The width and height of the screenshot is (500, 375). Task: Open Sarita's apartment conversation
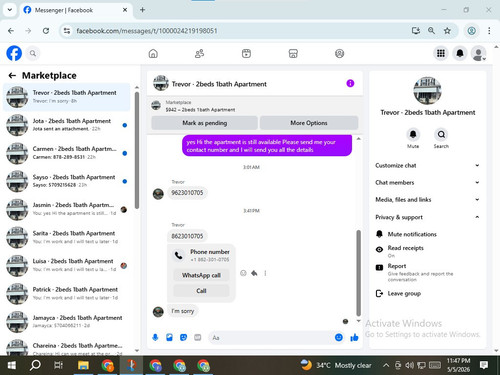pos(67,237)
